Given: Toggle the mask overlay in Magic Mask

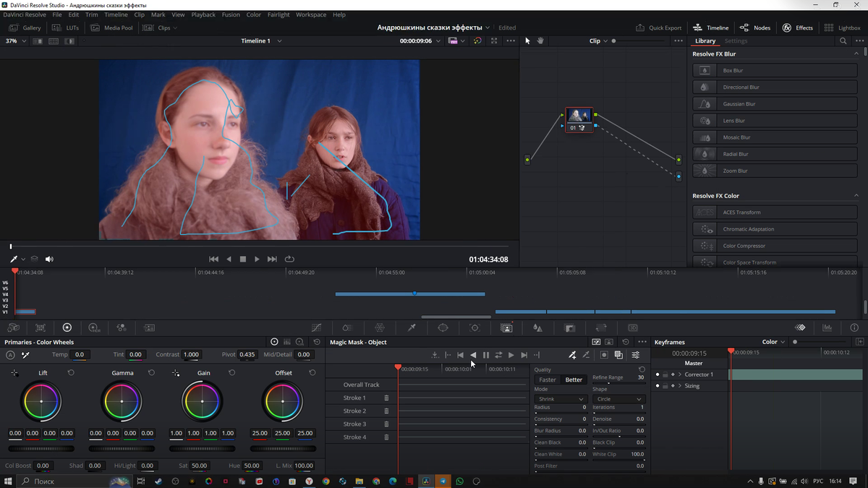Looking at the screenshot, I should (604, 355).
